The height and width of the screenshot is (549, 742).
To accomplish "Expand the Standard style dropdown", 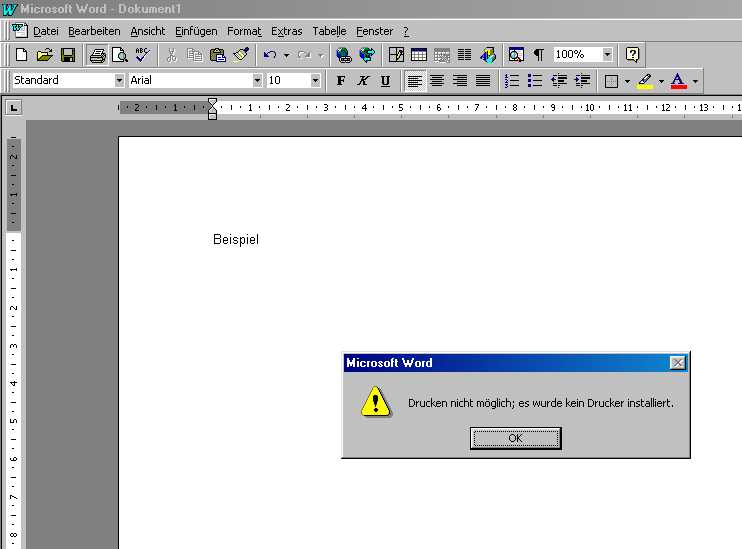I will point(119,80).
